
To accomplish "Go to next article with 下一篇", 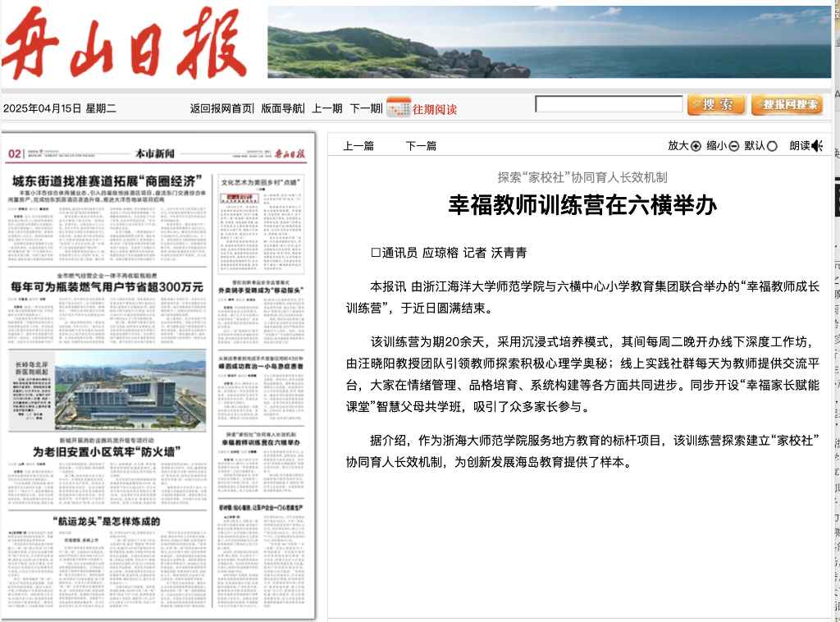I will point(420,145).
